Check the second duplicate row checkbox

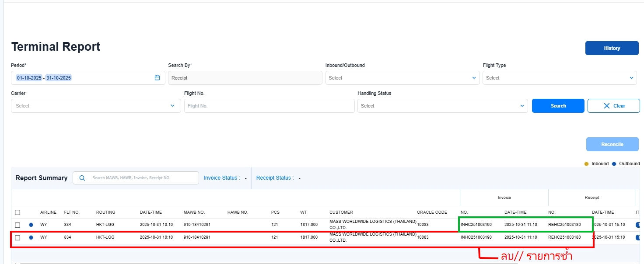[x=17, y=238]
